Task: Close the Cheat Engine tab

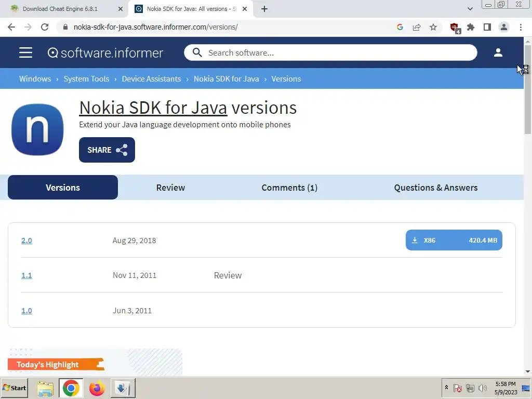Action: pyautogui.click(x=121, y=9)
